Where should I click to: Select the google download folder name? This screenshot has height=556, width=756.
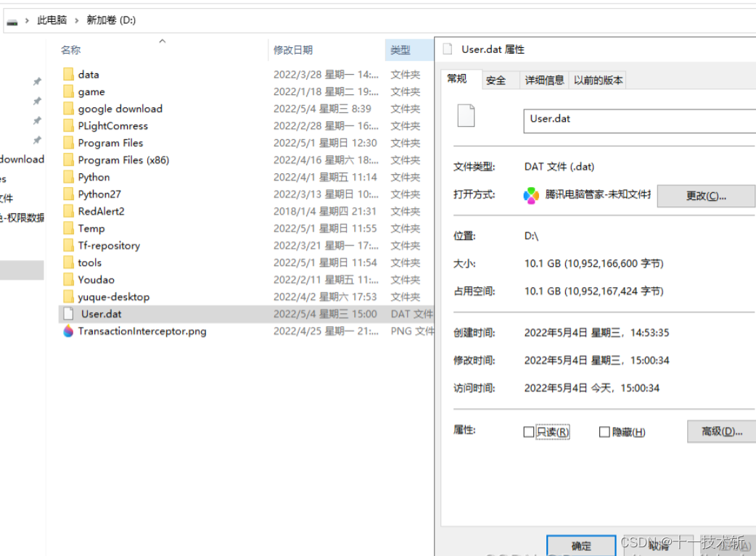click(120, 109)
